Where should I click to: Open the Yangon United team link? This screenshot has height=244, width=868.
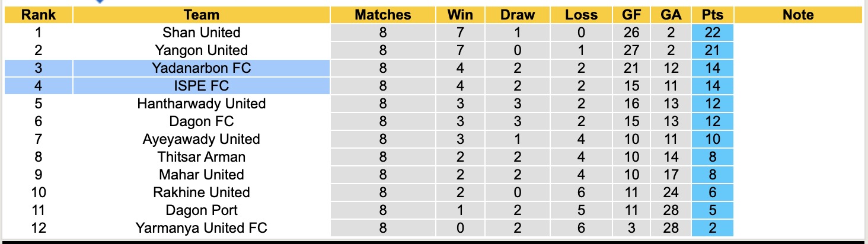click(201, 50)
